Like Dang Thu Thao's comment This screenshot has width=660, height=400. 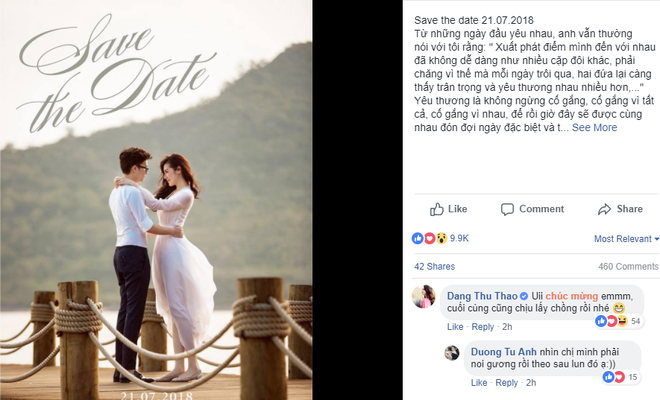pyautogui.click(x=455, y=327)
